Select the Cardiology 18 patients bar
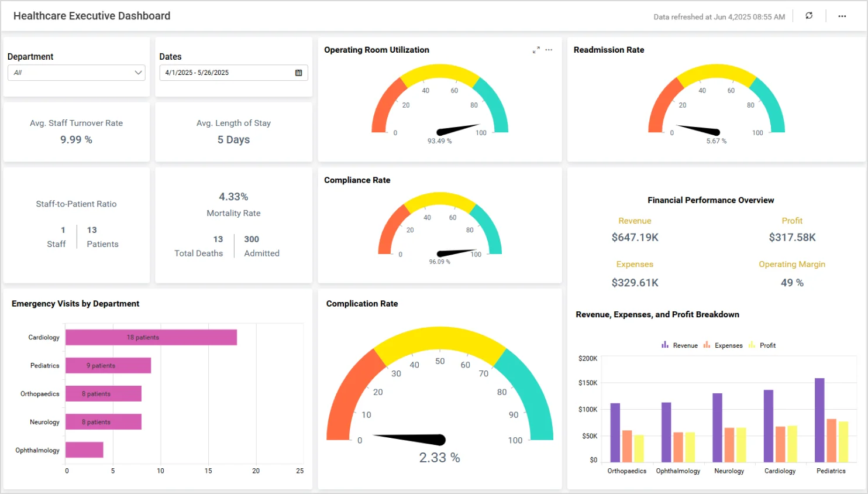The width and height of the screenshot is (868, 494). click(x=151, y=338)
